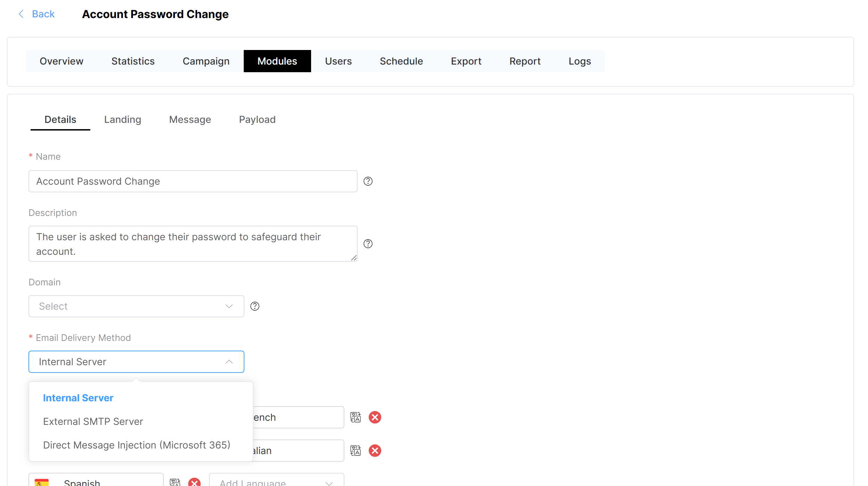This screenshot has width=868, height=486.
Task: Open the Report tab
Action: [x=525, y=61]
